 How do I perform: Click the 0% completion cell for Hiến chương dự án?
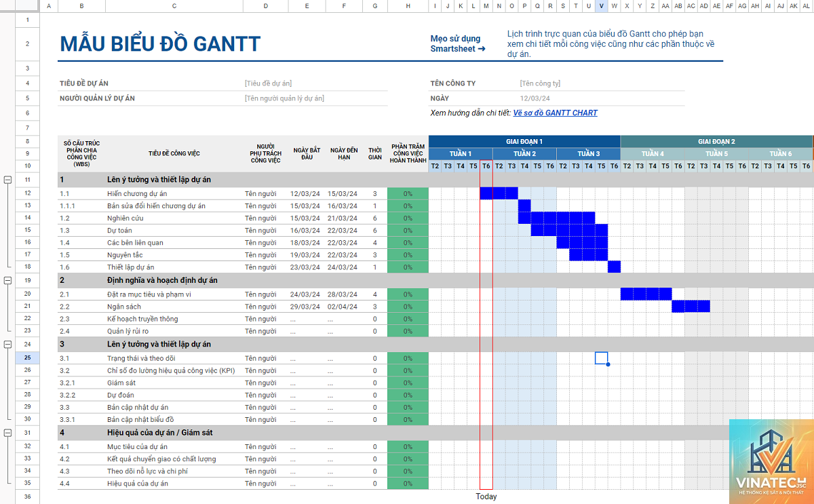pos(408,193)
